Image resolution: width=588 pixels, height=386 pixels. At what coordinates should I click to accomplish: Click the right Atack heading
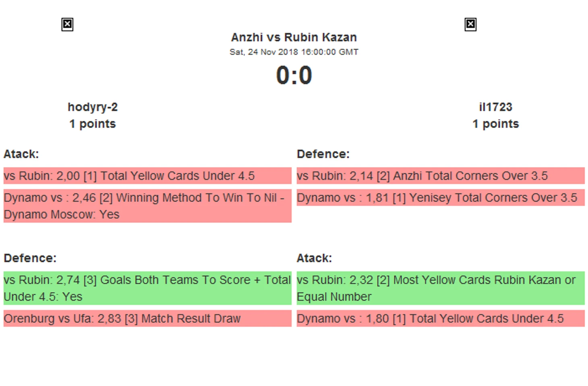(314, 258)
